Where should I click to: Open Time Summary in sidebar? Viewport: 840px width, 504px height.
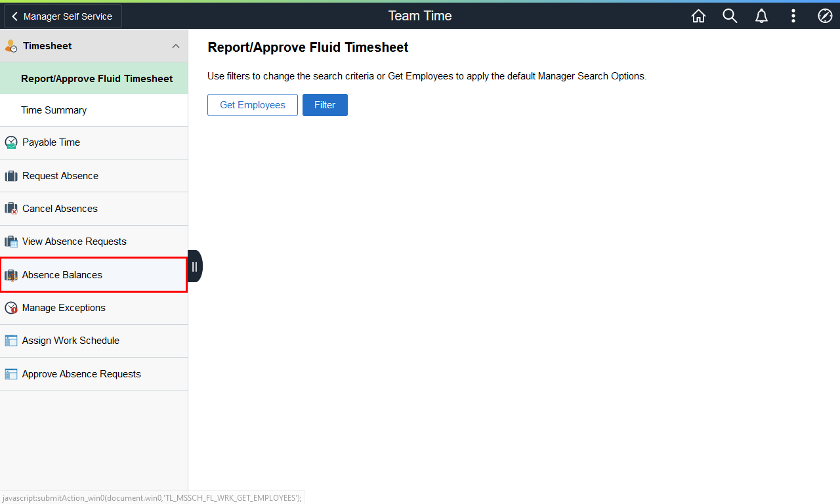tap(94, 110)
